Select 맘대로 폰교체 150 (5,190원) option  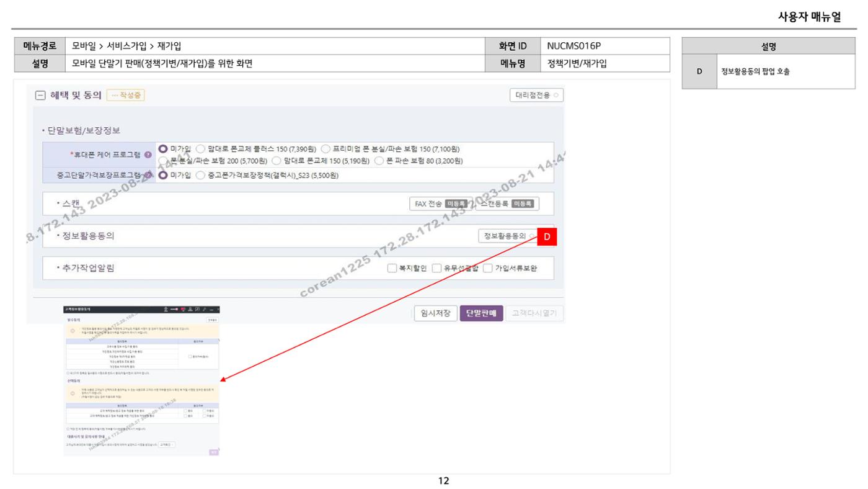(277, 161)
